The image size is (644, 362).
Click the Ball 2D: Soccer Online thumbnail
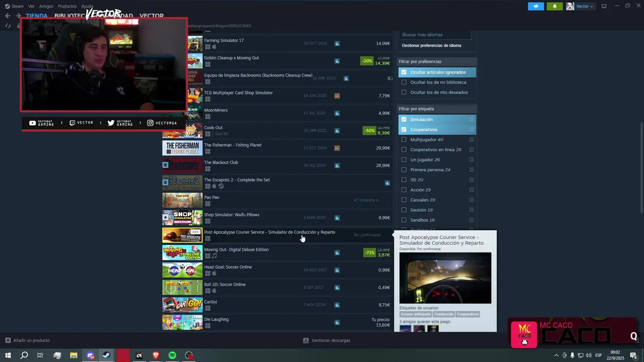[182, 288]
